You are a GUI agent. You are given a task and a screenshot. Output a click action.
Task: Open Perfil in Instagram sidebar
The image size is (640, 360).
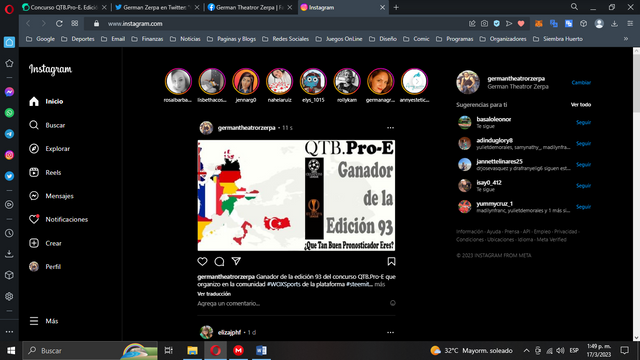(x=45, y=267)
